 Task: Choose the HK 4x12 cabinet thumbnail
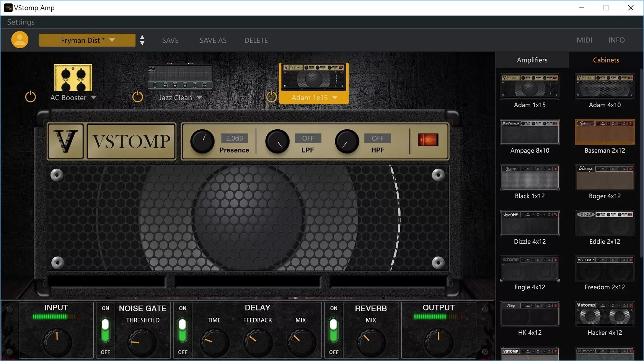[530, 314]
